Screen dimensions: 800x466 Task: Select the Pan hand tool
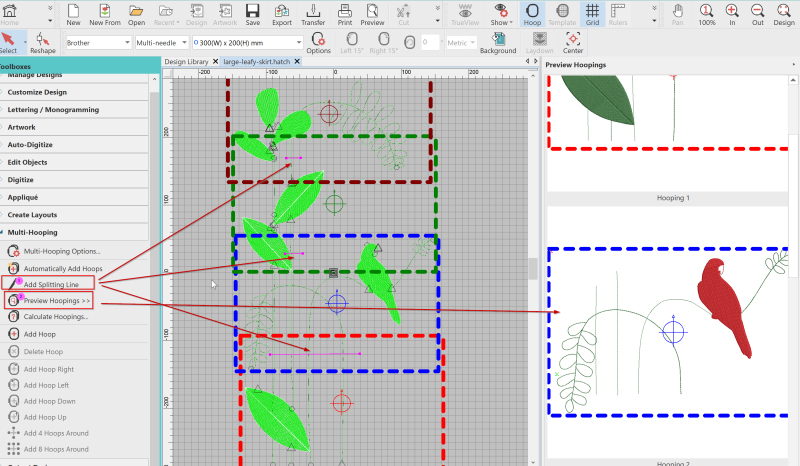click(678, 14)
